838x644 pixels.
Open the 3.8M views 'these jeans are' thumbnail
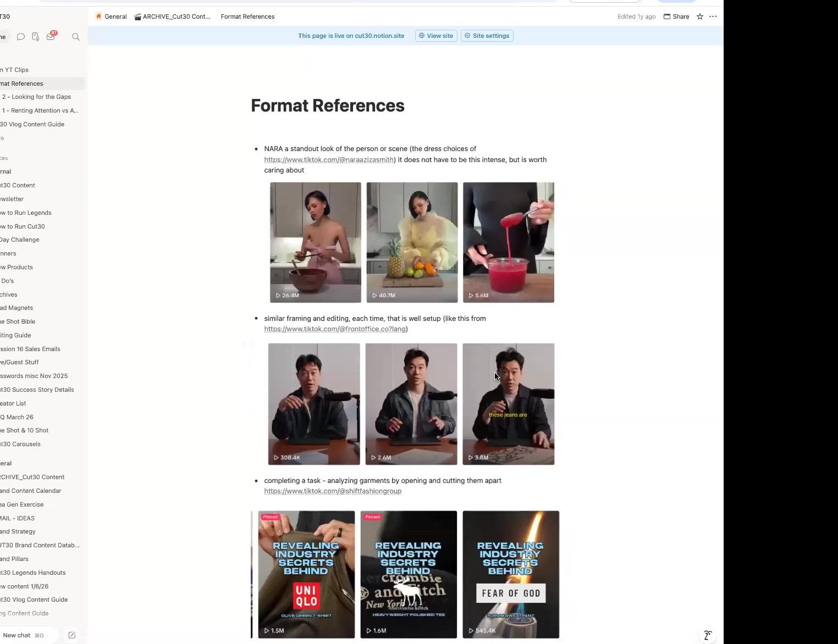(x=509, y=404)
